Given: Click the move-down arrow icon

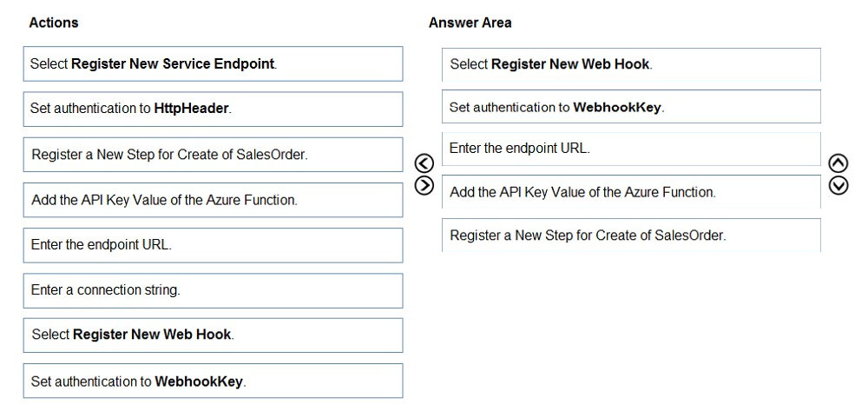Looking at the screenshot, I should coord(838,186).
